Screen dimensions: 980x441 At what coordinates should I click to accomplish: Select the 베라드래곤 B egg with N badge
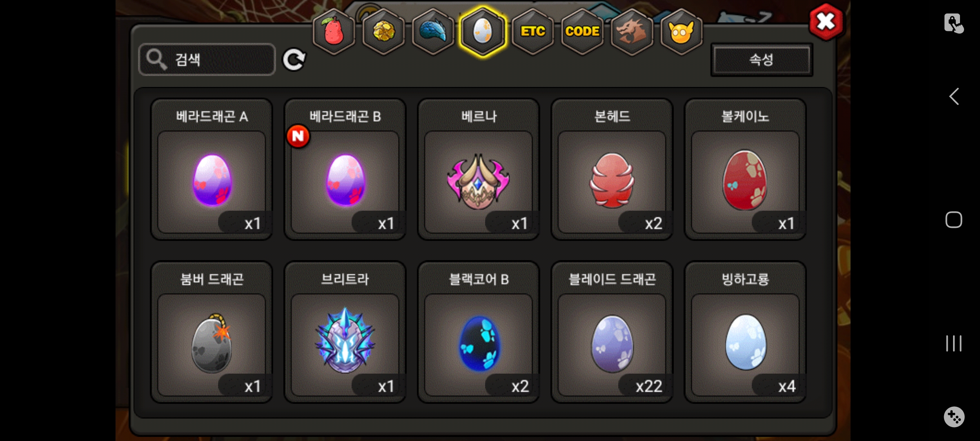tap(345, 169)
